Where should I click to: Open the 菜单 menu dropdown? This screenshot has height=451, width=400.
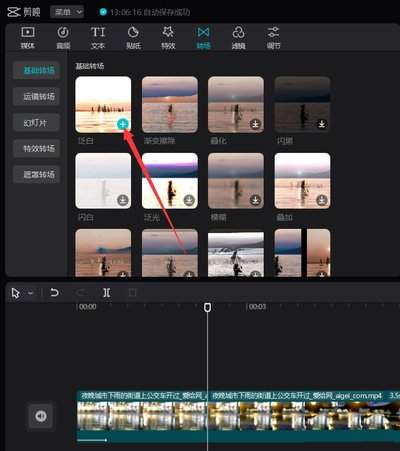point(67,12)
